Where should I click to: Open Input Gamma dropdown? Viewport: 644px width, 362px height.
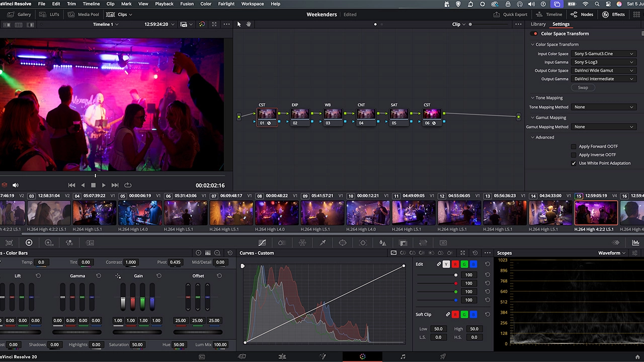(604, 62)
